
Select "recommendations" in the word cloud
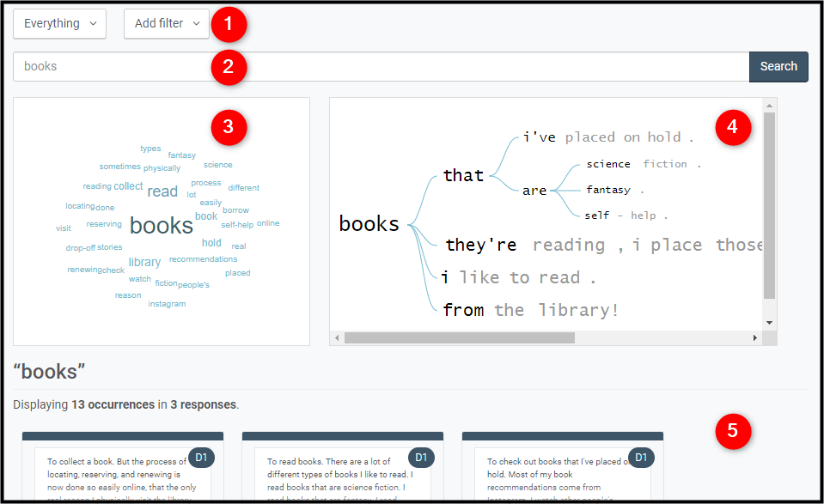203,258
